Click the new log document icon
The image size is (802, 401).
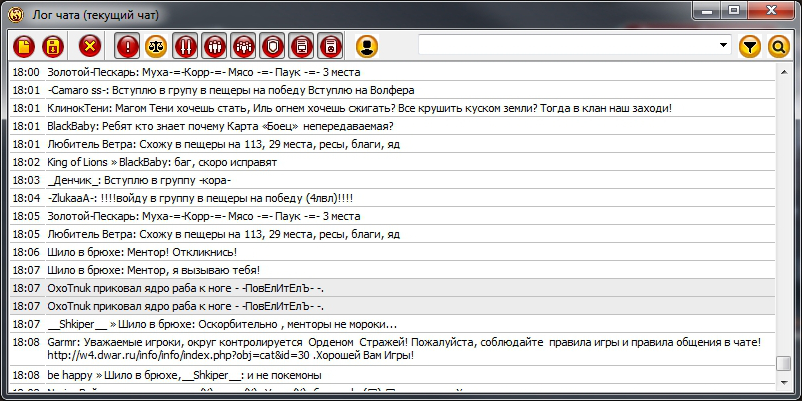tap(23, 46)
